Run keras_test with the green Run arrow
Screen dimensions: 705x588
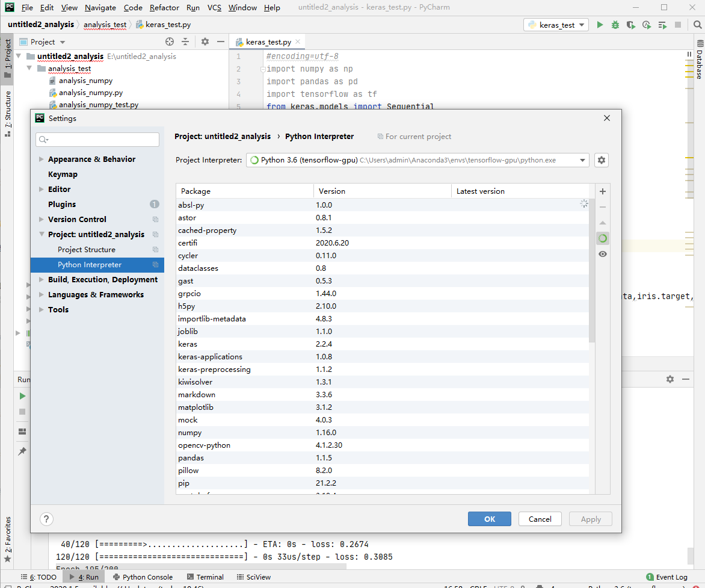(600, 25)
